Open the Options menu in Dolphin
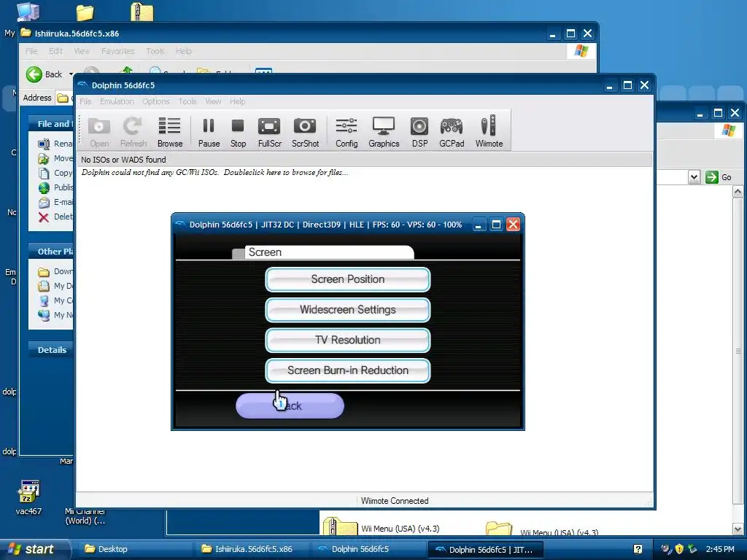This screenshot has width=747, height=560. (x=156, y=101)
